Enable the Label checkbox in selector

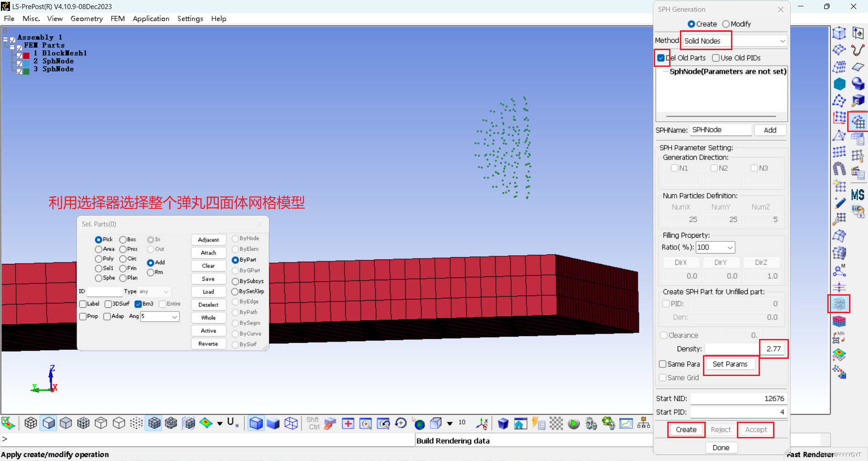83,304
